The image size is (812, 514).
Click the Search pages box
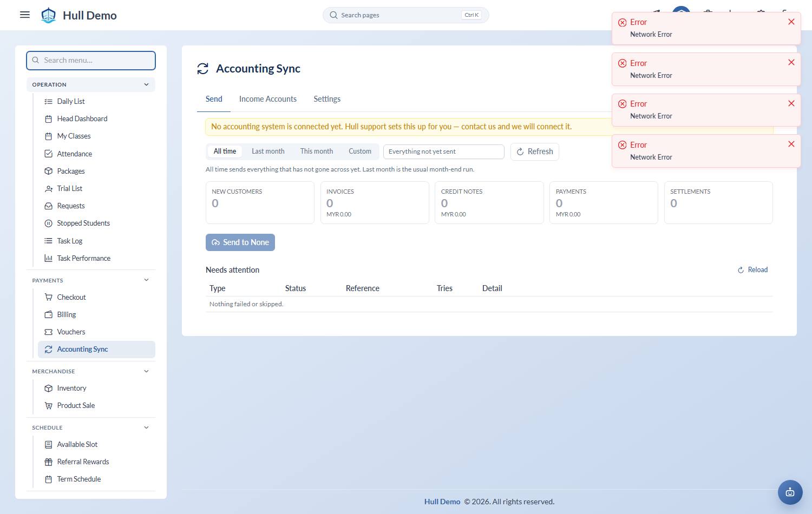tap(406, 15)
